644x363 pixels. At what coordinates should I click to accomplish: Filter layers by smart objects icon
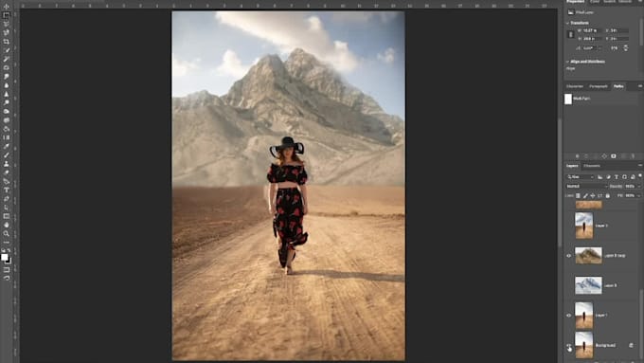pos(633,177)
